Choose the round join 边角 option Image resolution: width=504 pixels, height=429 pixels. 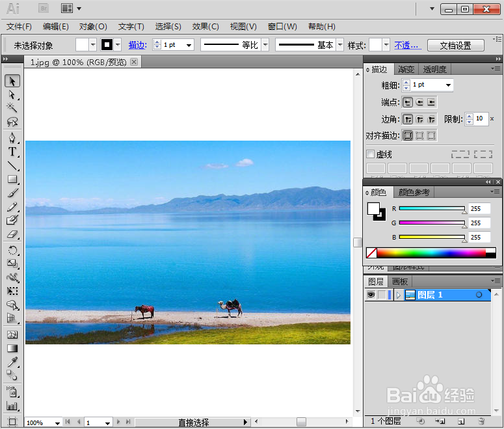pos(419,119)
